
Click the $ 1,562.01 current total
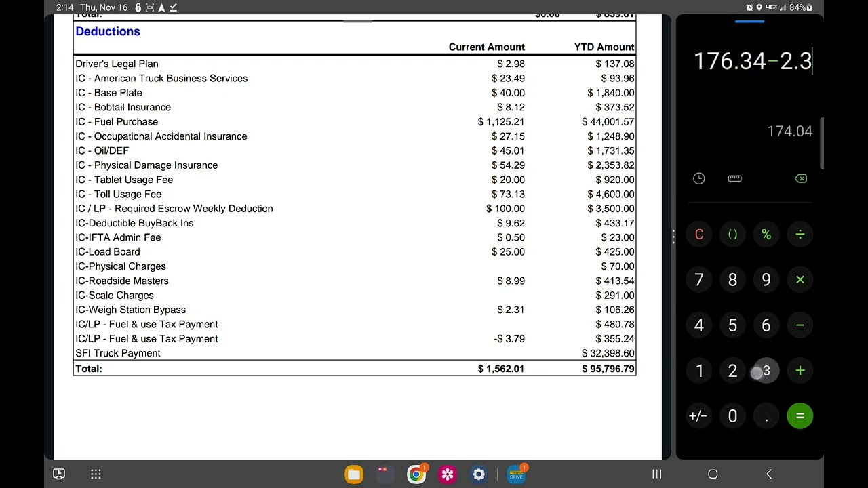pos(501,369)
